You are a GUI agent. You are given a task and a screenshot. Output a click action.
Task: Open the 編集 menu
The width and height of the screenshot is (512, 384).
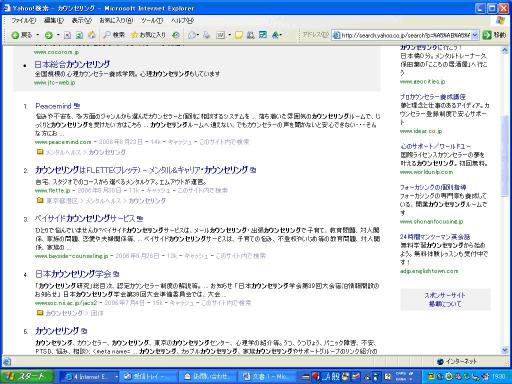click(54, 21)
